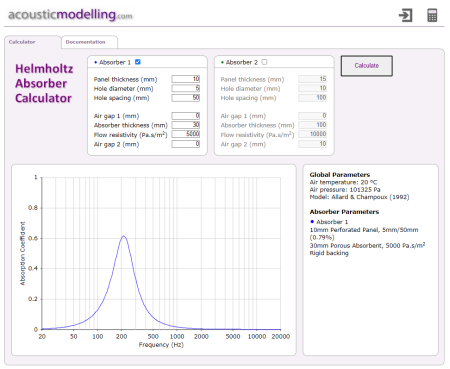Select Absorber 1 hole spacing field
The height and width of the screenshot is (369, 450).
pos(186,98)
